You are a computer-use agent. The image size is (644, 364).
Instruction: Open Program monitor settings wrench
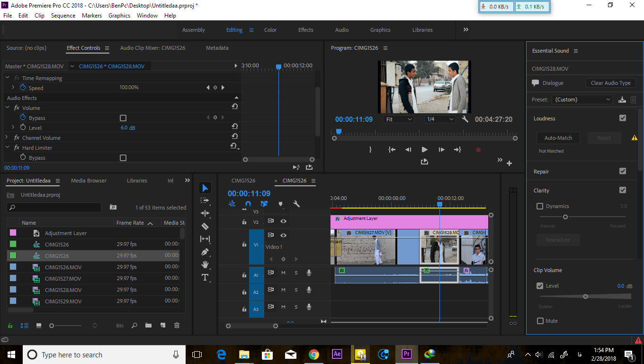pos(465,119)
